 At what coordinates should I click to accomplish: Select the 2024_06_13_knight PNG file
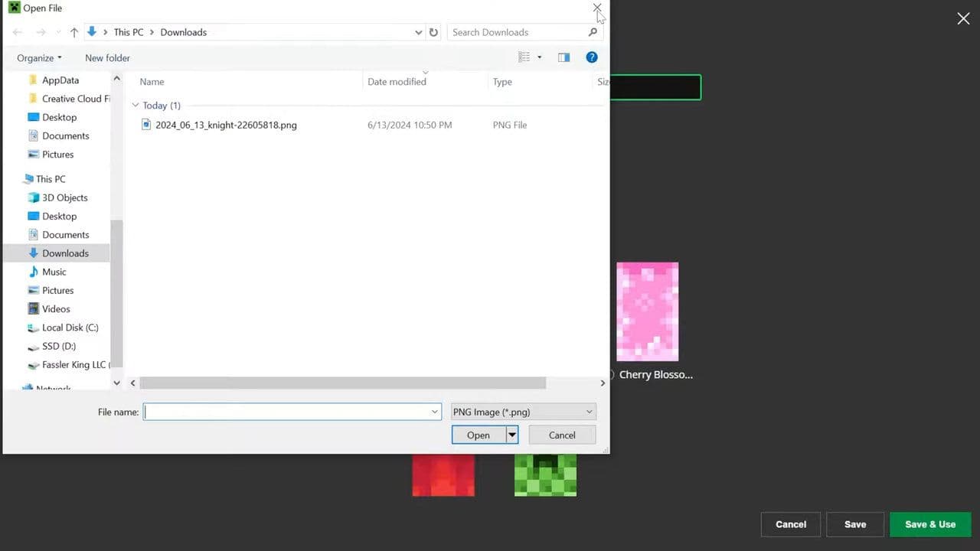(226, 125)
